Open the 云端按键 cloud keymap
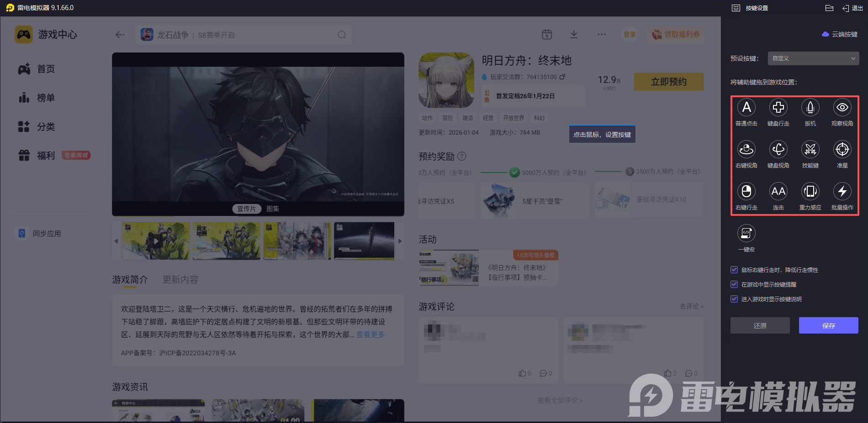 pyautogui.click(x=840, y=34)
